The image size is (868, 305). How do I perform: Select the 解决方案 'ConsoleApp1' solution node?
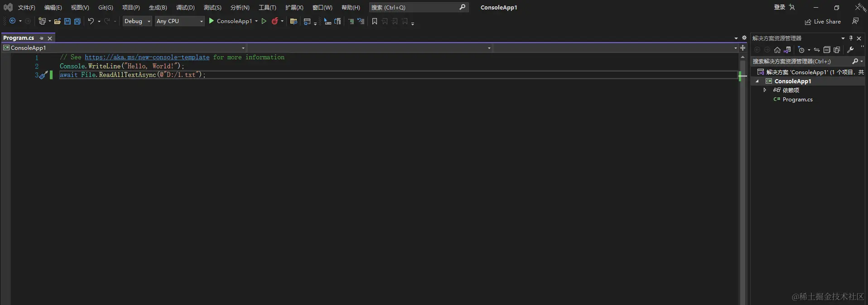(x=811, y=72)
